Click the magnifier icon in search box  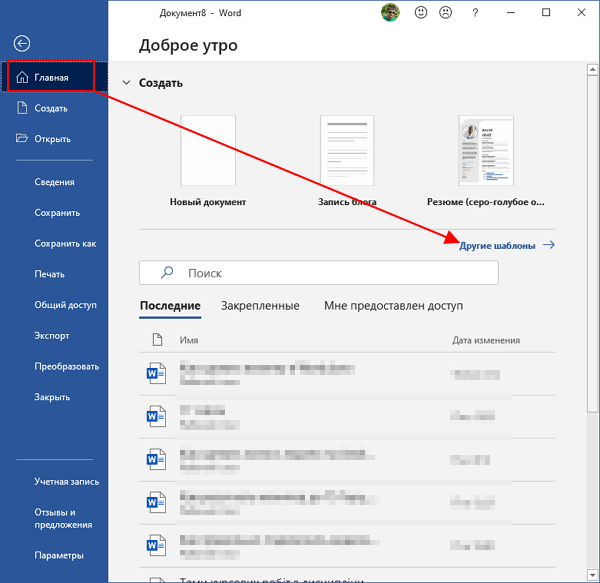[167, 273]
